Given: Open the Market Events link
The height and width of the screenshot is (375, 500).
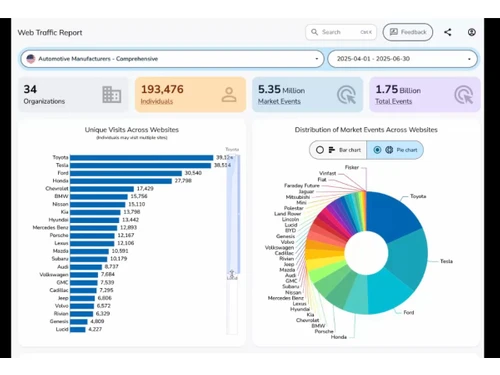Looking at the screenshot, I should (279, 101).
